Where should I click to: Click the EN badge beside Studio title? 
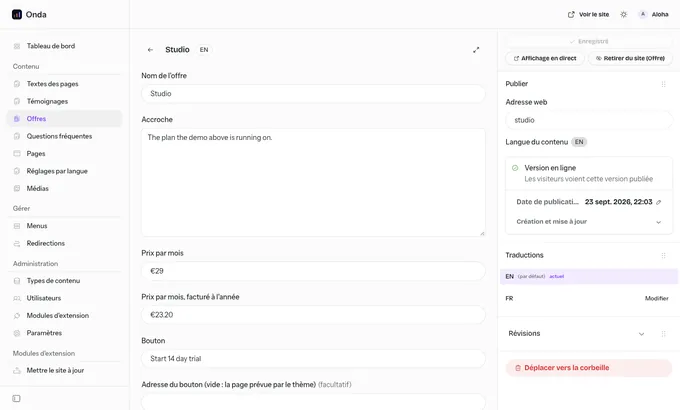(204, 50)
